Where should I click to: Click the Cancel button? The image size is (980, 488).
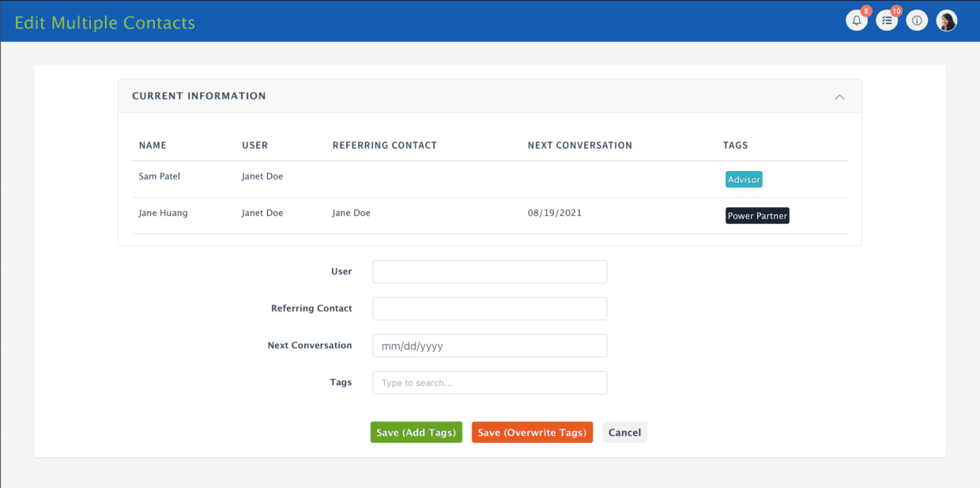pyautogui.click(x=624, y=433)
